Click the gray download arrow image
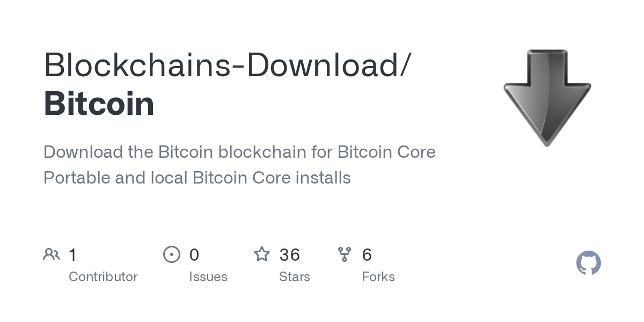This screenshot has height=322, width=644. 547,98
